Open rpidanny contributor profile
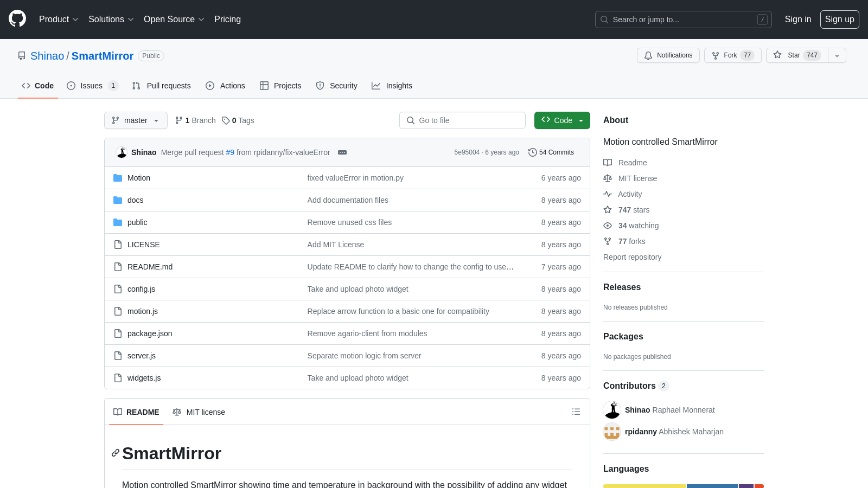868x488 pixels. pyautogui.click(x=641, y=432)
